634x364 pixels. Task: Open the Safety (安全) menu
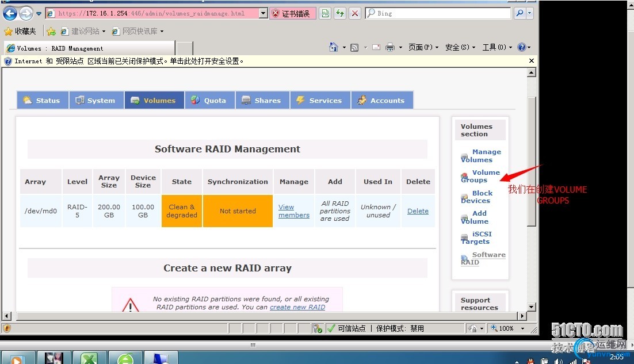460,47
